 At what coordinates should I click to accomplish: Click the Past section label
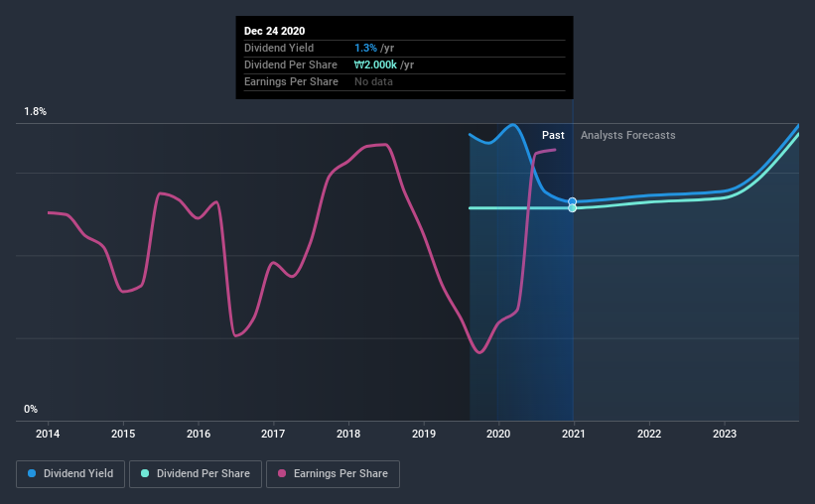click(553, 135)
